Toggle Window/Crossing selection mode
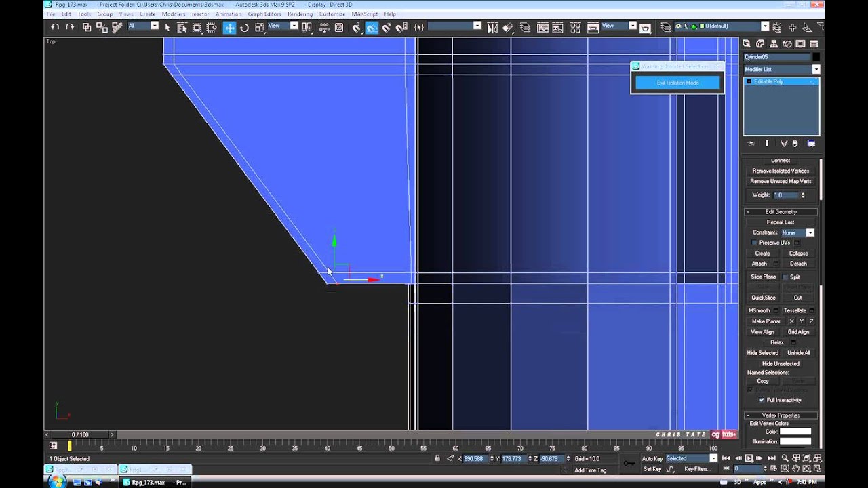This screenshot has height=488, width=868. point(212,27)
